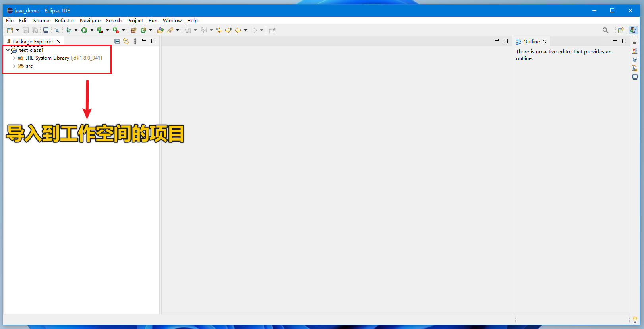Open the Edit menu

(x=23, y=21)
